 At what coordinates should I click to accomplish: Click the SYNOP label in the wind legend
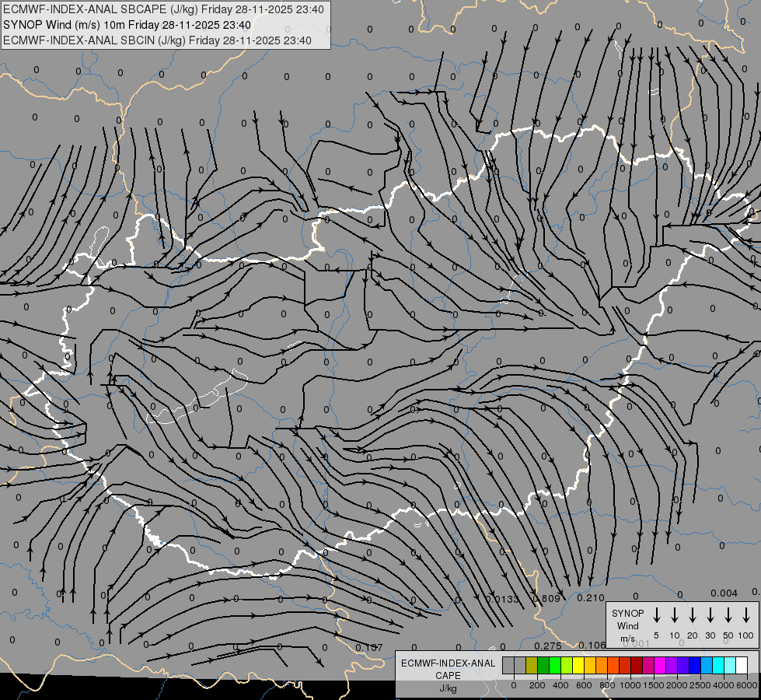627,613
